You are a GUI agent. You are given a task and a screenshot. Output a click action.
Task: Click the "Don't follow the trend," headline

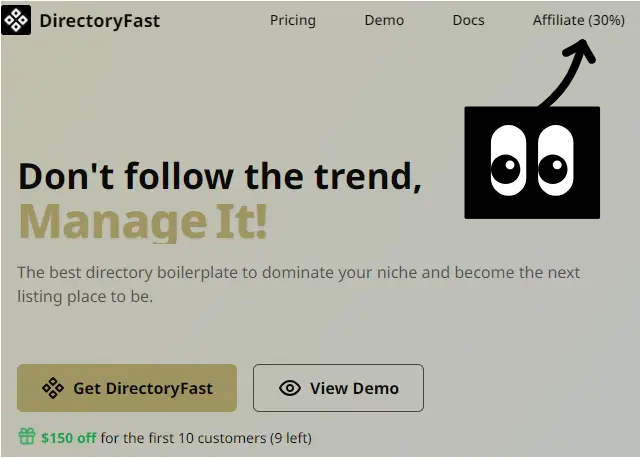(x=220, y=176)
